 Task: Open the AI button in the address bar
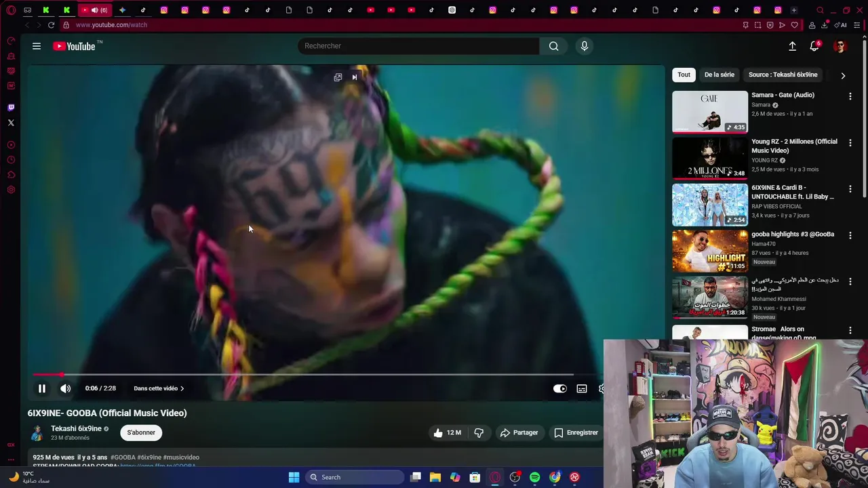click(840, 25)
